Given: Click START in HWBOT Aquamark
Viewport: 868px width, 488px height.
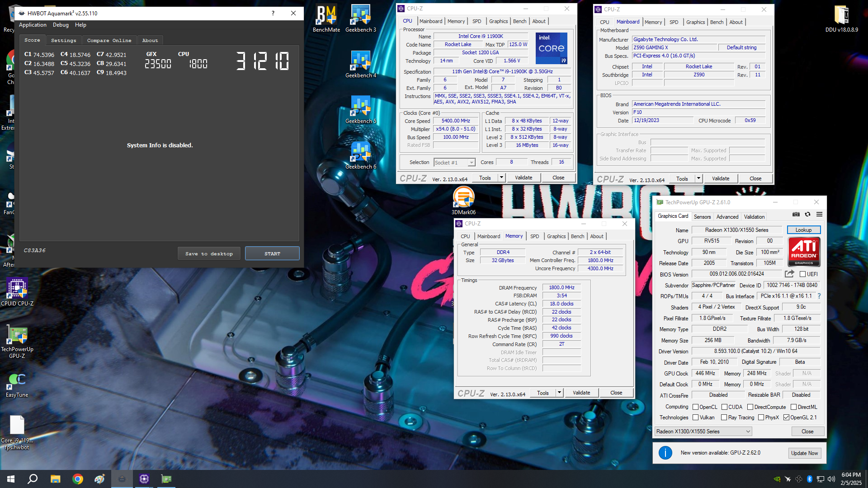Looking at the screenshot, I should coord(272,253).
